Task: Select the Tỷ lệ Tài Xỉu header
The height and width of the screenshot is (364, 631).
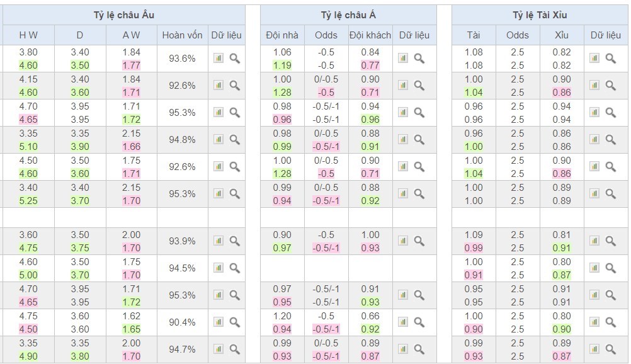Action: pos(540,15)
